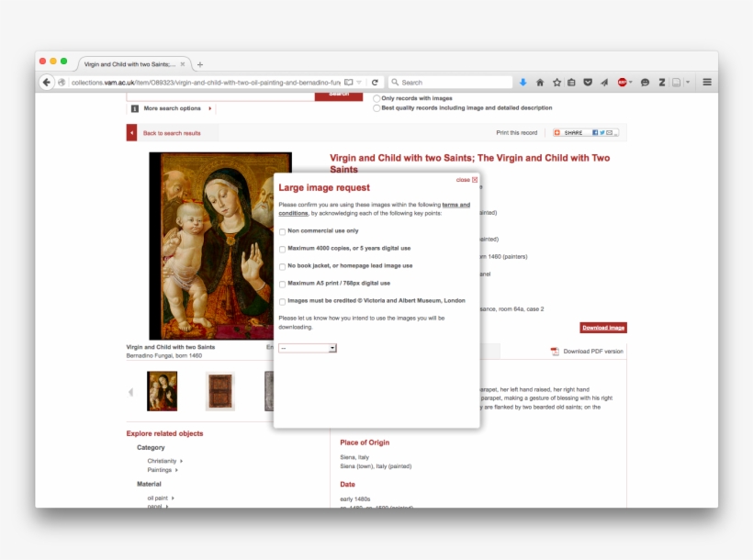Screen dimensions: 753x560
Task: Close the Virgin and Child tab
Action: pos(183,64)
